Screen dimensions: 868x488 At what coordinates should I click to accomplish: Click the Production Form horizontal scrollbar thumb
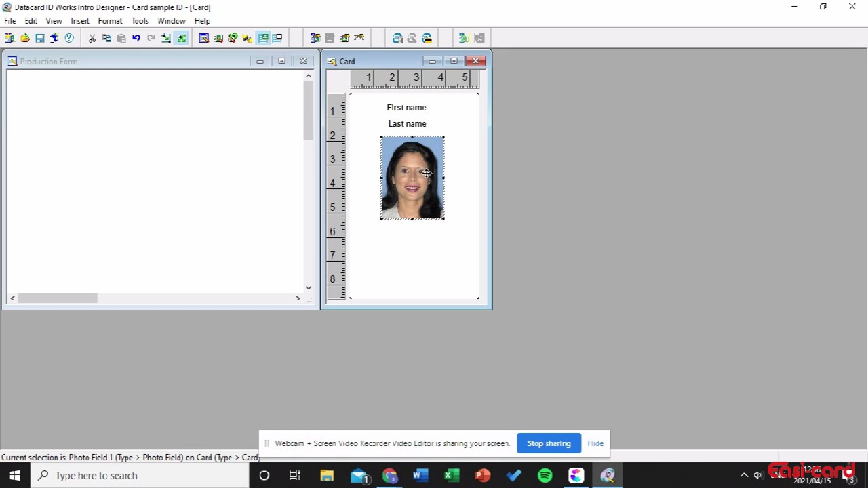pyautogui.click(x=58, y=298)
